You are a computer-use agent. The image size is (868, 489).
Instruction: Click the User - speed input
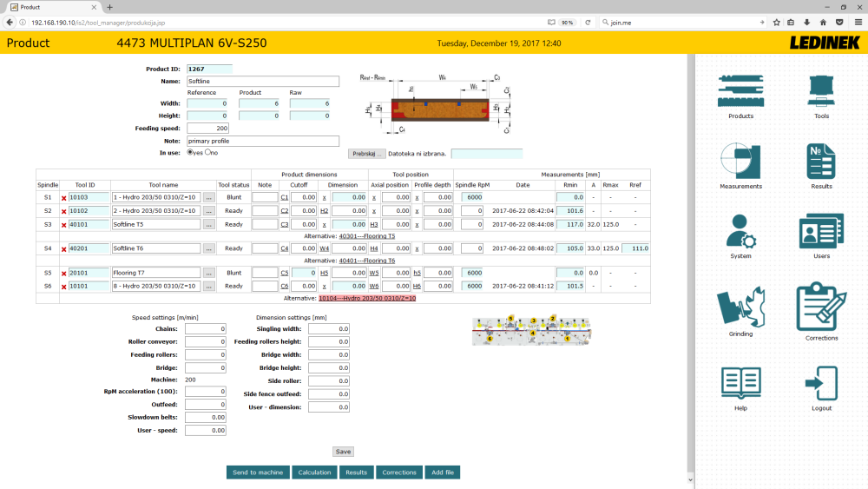[206, 430]
